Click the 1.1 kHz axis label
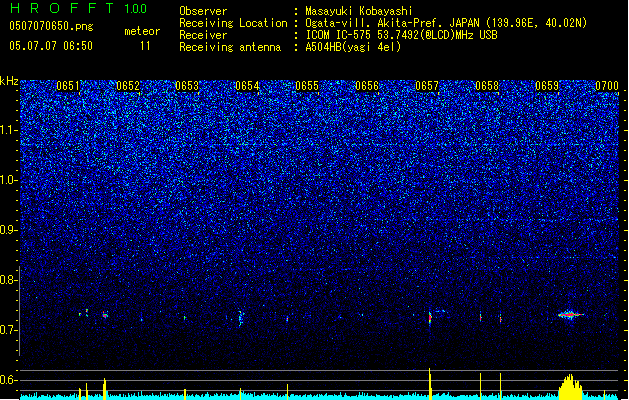Screen dimensions: 629x400 (x=8, y=130)
